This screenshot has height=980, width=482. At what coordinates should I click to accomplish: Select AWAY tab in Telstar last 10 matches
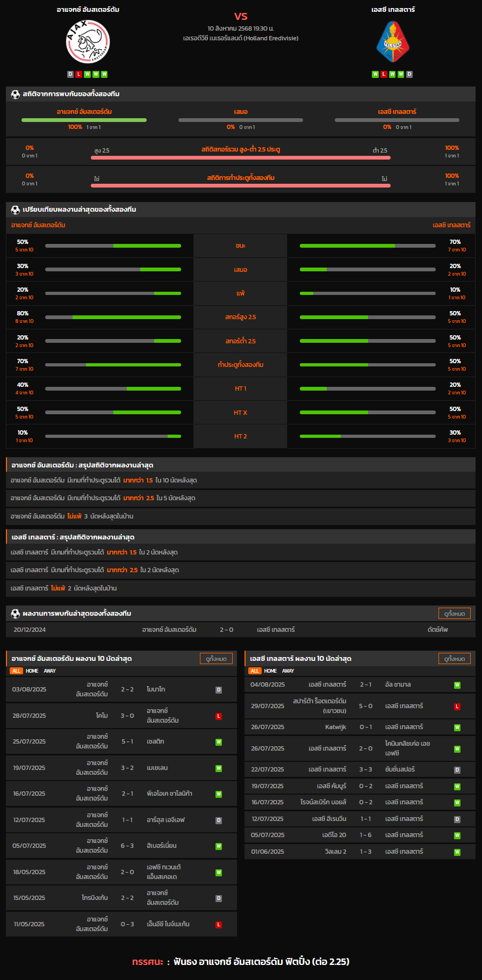pyautogui.click(x=288, y=671)
